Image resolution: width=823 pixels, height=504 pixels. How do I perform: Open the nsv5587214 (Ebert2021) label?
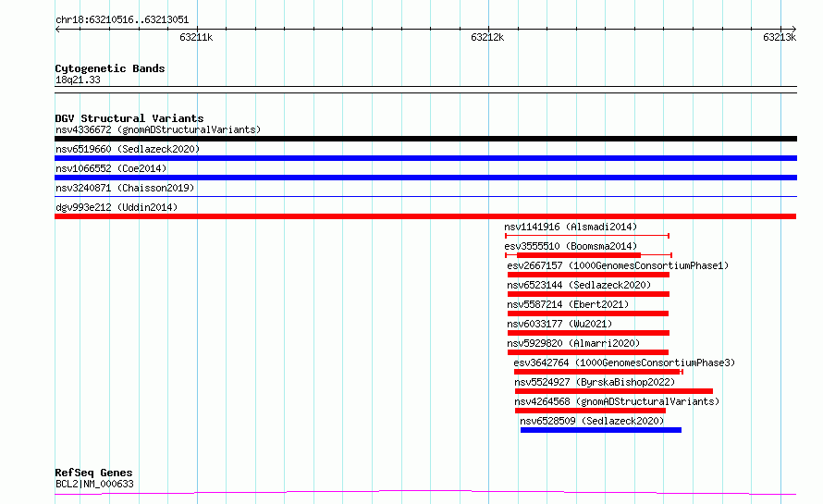point(568,304)
